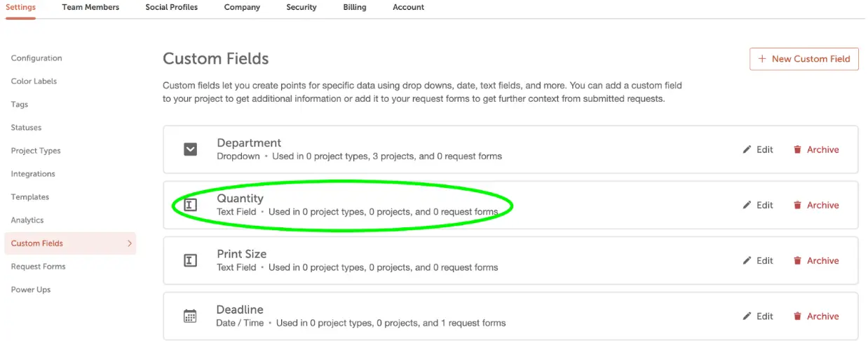Image resolution: width=868 pixels, height=341 pixels.
Task: Edit the Quantity custom field
Action: [758, 205]
